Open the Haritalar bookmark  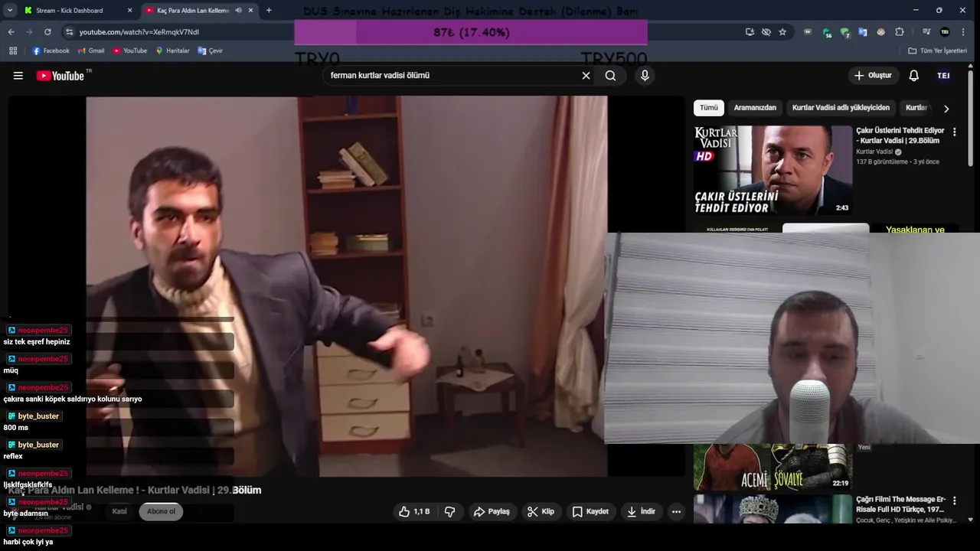pyautogui.click(x=172, y=51)
